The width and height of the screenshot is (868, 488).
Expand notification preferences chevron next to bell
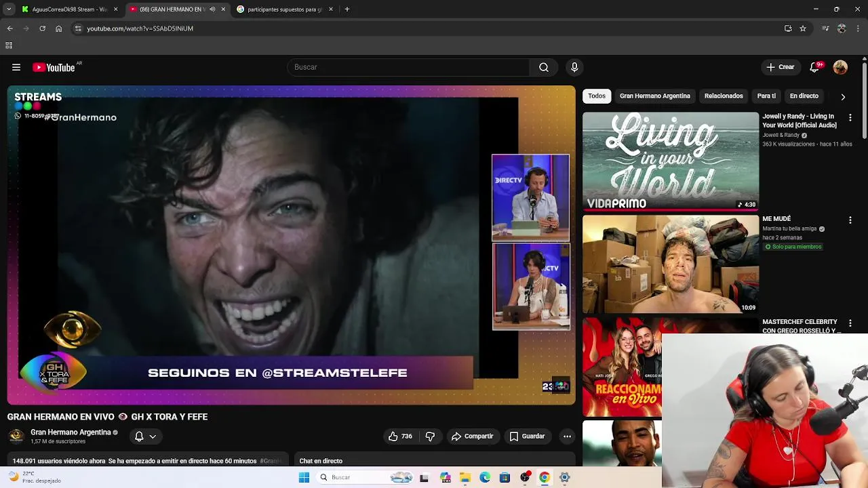tap(153, 436)
